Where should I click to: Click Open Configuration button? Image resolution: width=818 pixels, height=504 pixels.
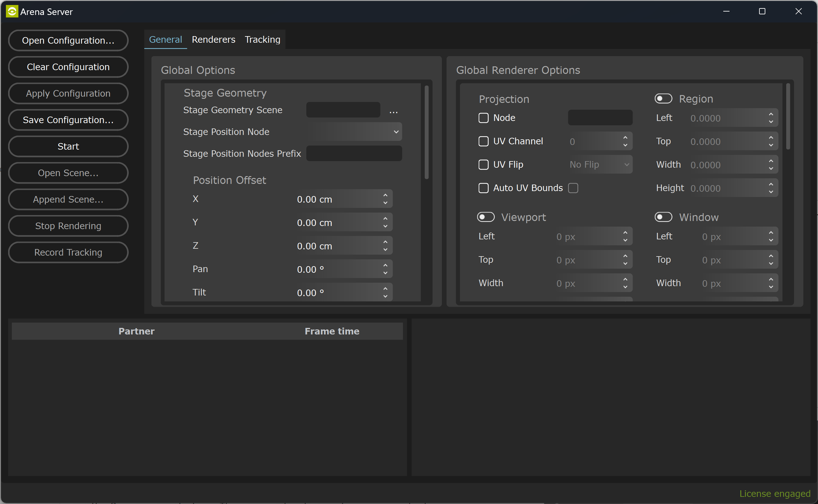coord(68,40)
